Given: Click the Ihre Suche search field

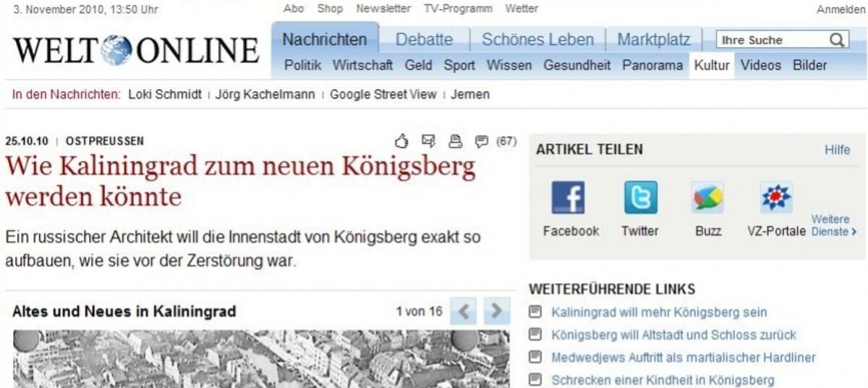Looking at the screenshot, I should coord(771,40).
